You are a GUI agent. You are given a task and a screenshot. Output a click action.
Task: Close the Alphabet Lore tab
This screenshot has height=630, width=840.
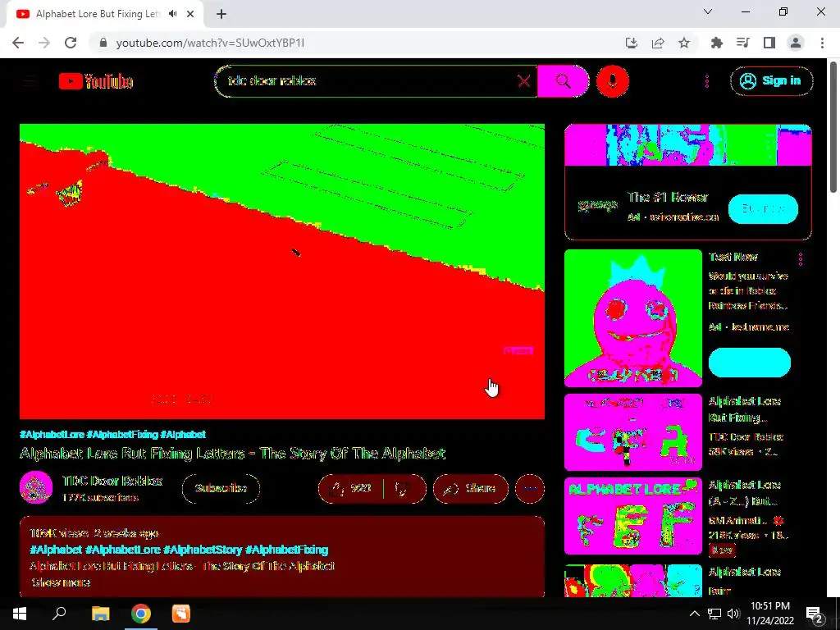click(x=190, y=14)
